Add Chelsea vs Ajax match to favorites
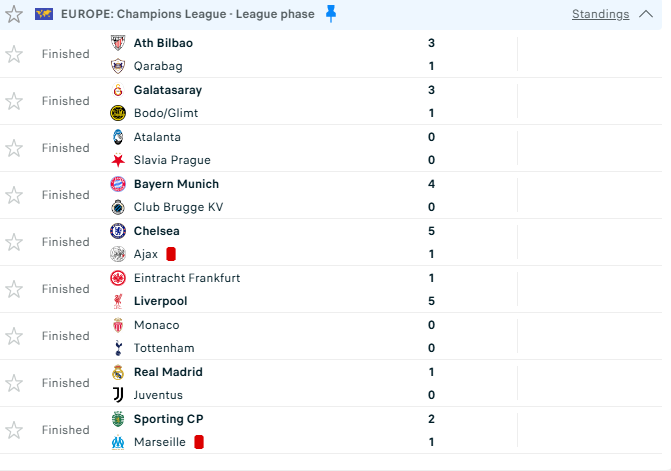This screenshot has height=471, width=671. 14,242
